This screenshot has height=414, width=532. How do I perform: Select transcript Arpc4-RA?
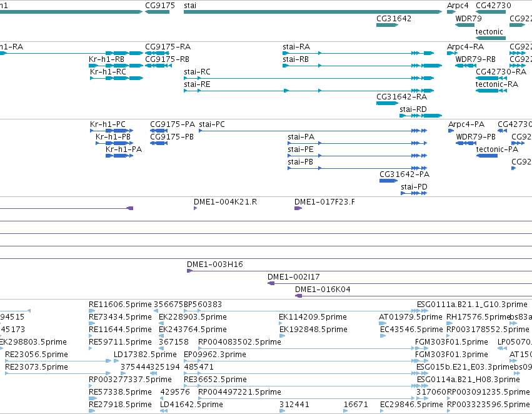click(452, 53)
